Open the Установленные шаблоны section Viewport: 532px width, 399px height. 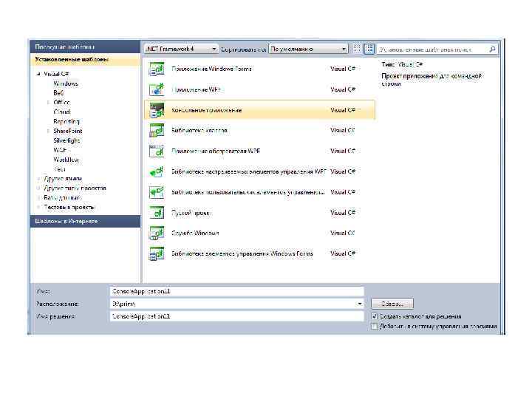click(x=85, y=59)
